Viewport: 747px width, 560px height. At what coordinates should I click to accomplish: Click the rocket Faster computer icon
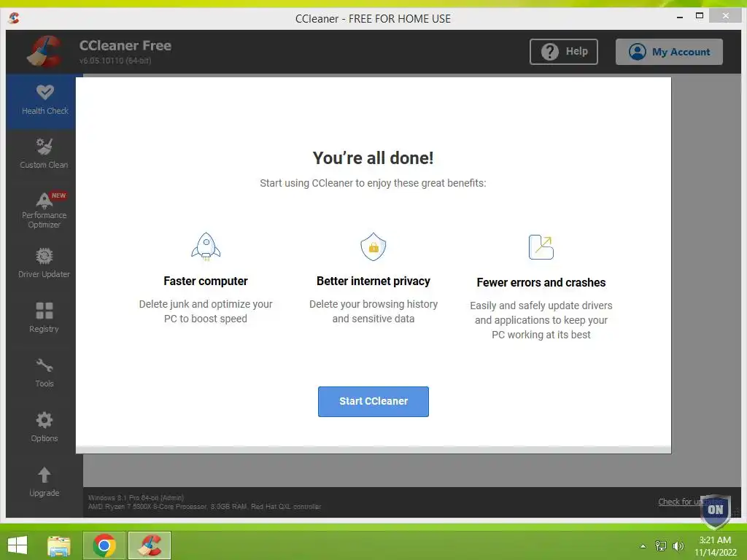[x=206, y=246]
